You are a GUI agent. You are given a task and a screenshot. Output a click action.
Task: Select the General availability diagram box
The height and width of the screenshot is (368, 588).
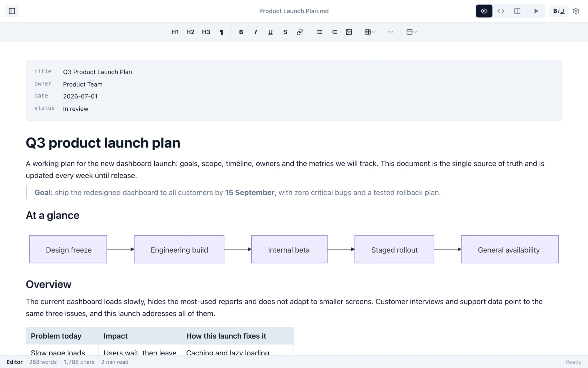point(510,249)
